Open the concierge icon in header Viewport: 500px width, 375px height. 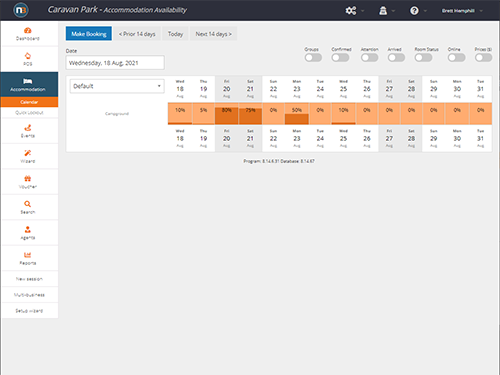click(x=383, y=11)
